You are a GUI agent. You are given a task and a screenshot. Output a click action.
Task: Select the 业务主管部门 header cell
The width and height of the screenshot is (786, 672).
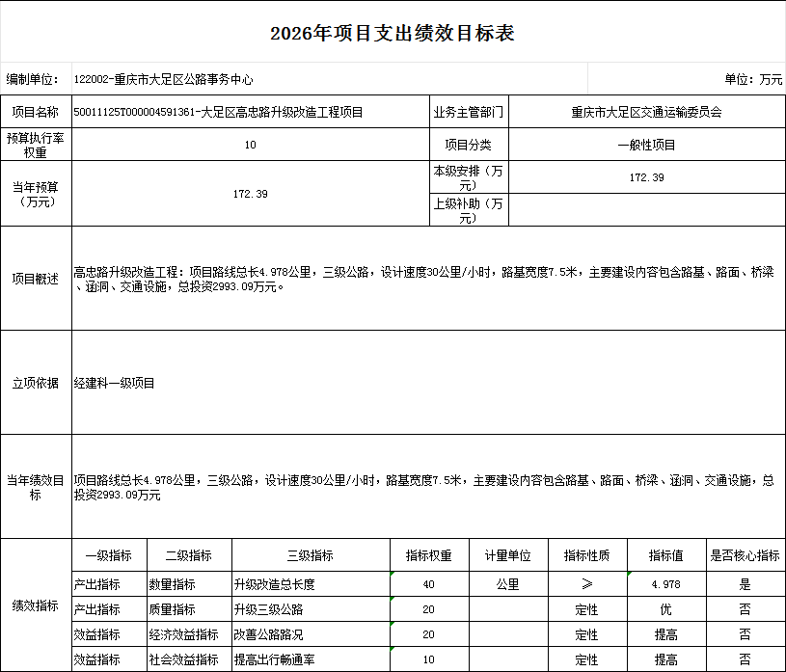[471, 111]
